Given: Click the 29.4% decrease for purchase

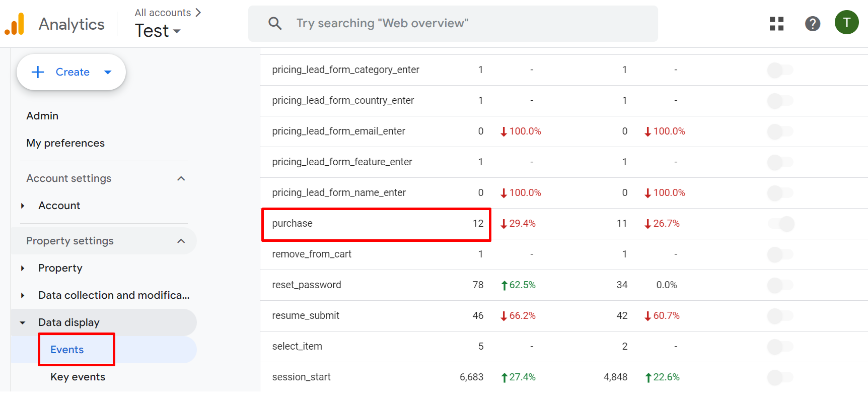Looking at the screenshot, I should coord(518,223).
